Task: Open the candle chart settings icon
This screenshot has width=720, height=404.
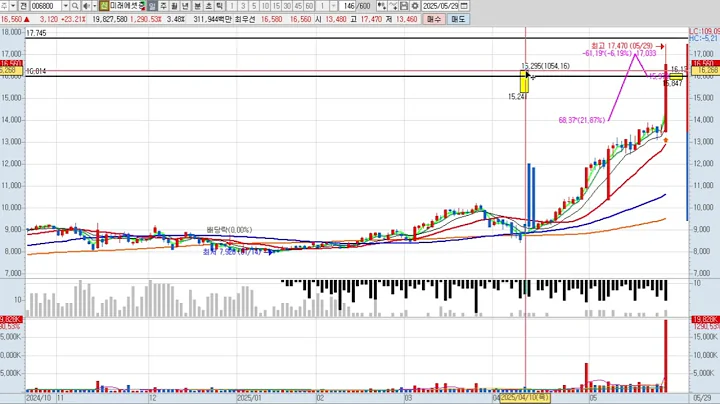Action: coord(382,6)
